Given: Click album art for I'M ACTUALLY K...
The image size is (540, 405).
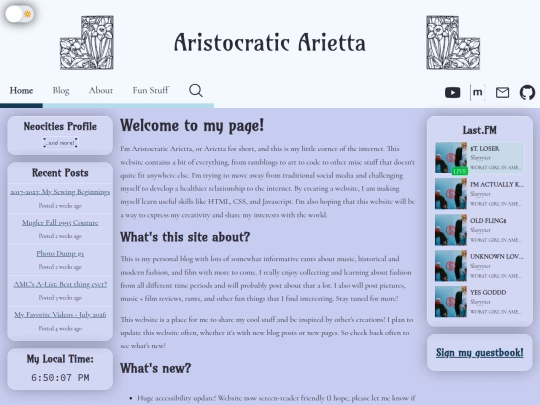Looking at the screenshot, I should [451, 194].
